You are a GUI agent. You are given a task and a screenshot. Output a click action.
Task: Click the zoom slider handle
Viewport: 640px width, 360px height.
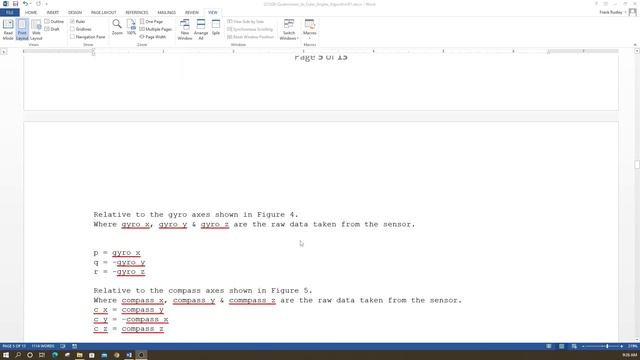point(607,346)
